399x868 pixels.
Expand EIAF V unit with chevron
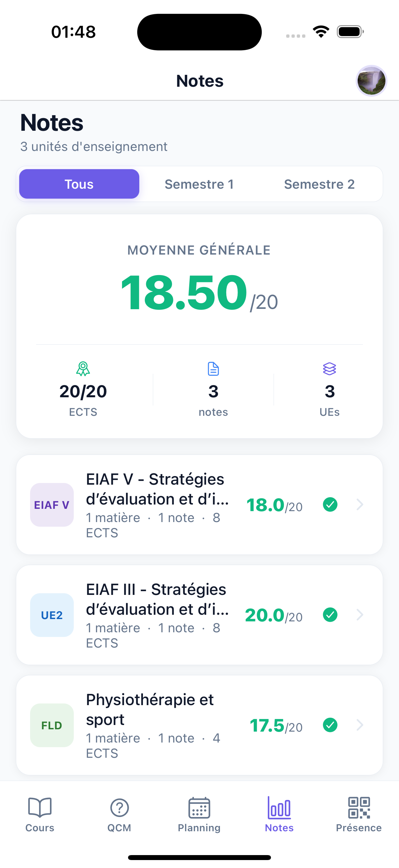point(360,505)
